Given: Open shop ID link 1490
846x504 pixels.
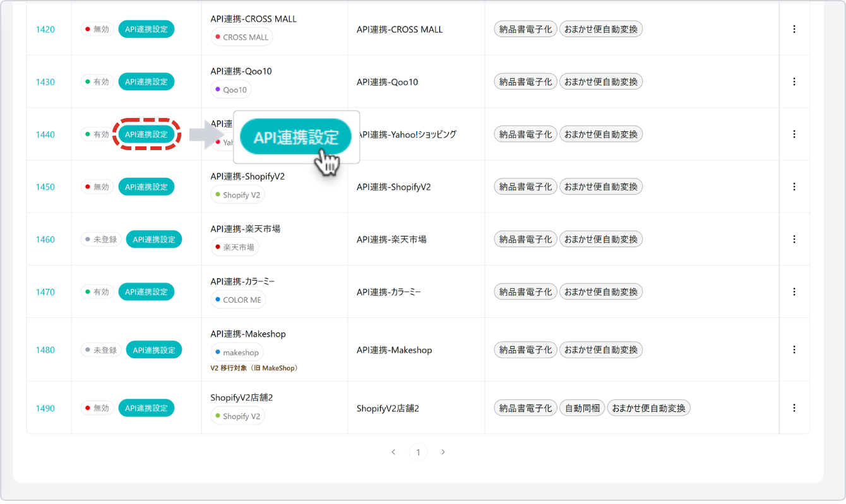Looking at the screenshot, I should tap(45, 408).
